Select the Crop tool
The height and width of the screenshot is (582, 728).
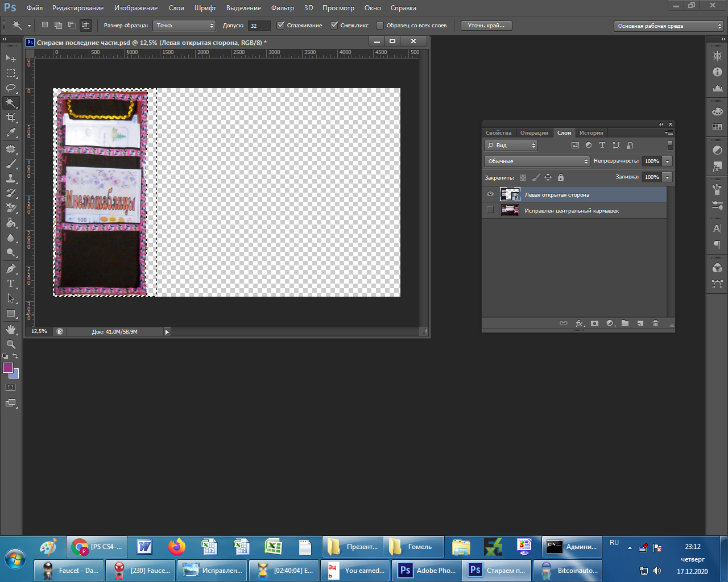(11, 118)
